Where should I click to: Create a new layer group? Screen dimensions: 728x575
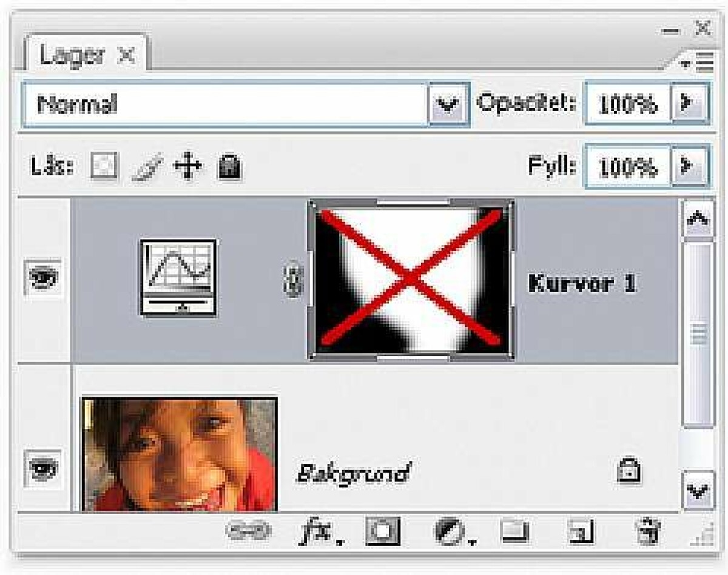tap(515, 532)
